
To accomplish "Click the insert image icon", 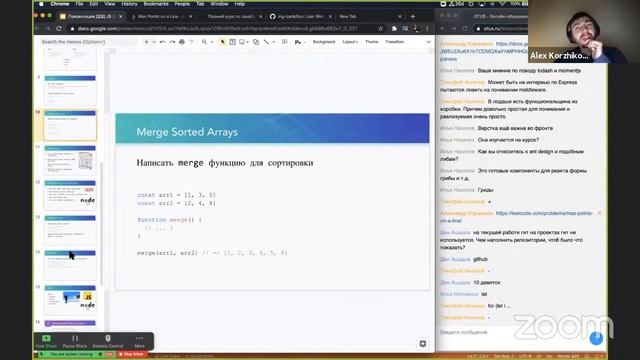I will tap(242, 42).
